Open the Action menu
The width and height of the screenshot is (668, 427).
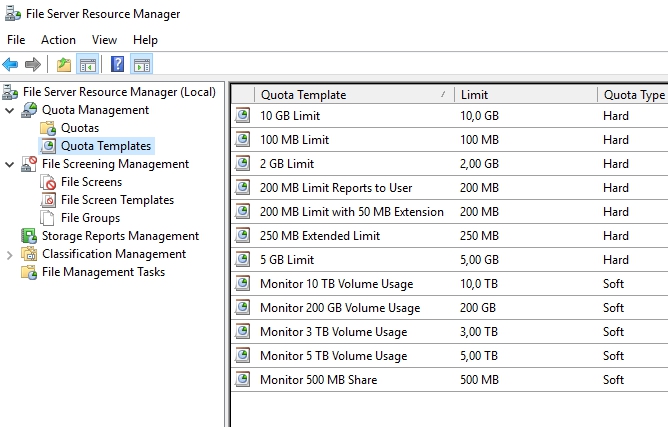58,40
